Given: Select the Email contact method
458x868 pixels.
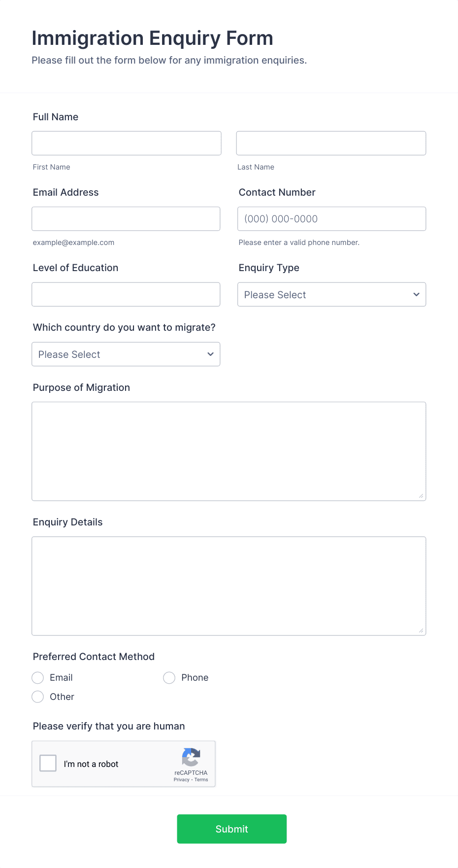Looking at the screenshot, I should (37, 678).
